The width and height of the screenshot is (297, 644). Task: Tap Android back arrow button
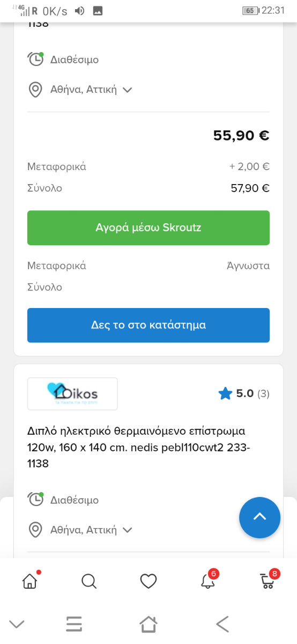pyautogui.click(x=222, y=624)
